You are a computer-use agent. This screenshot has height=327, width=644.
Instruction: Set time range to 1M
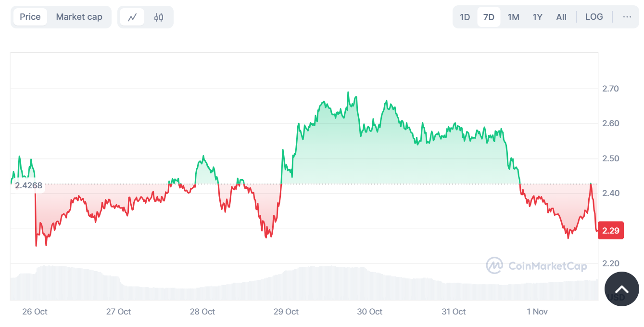tap(513, 17)
